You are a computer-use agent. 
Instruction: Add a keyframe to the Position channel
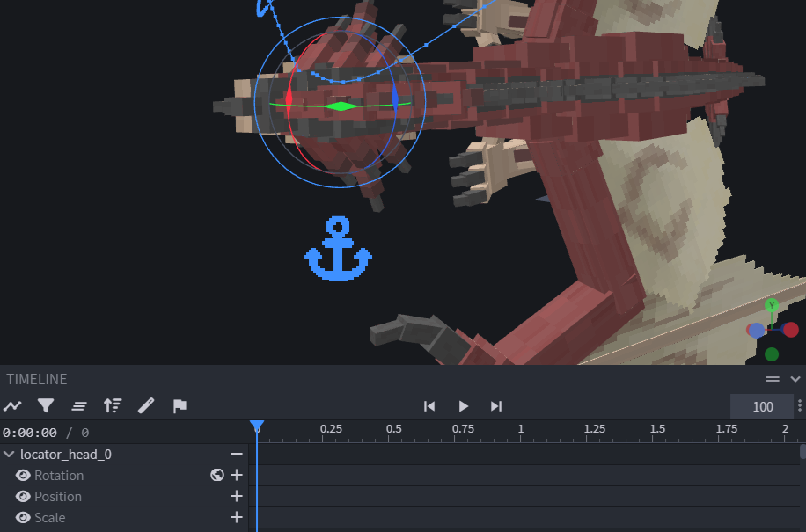236,496
